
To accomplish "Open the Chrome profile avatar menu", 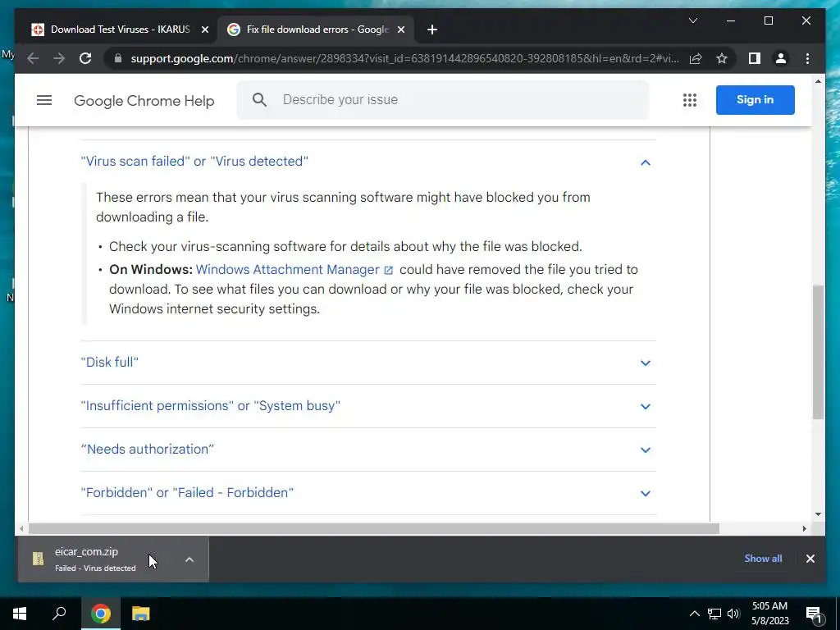I will pyautogui.click(x=781, y=58).
